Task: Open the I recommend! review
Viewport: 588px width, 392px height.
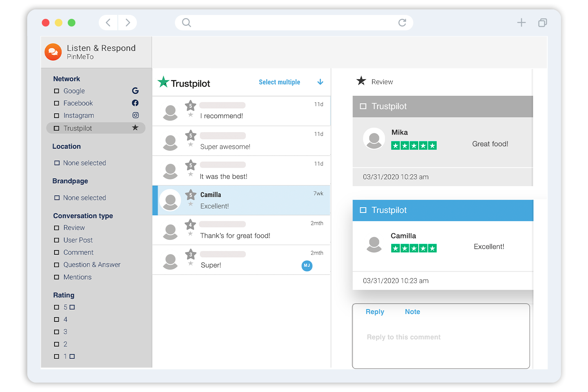Action: 241,111
